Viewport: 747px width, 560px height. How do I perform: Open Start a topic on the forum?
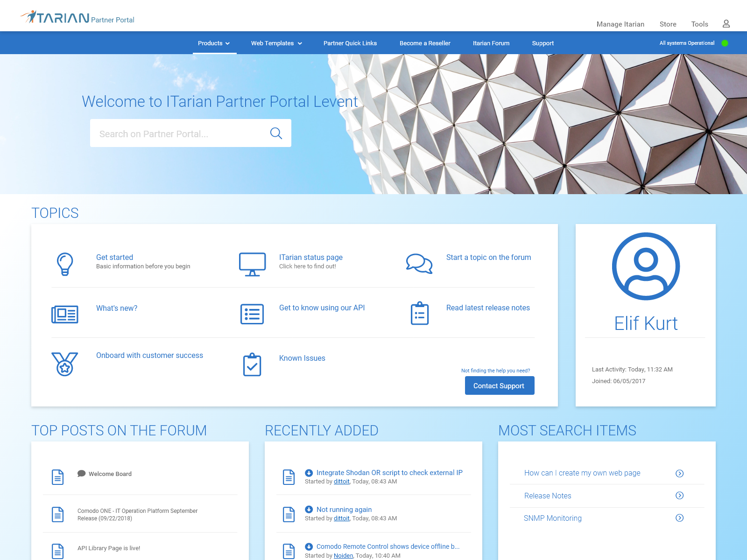pos(489,257)
